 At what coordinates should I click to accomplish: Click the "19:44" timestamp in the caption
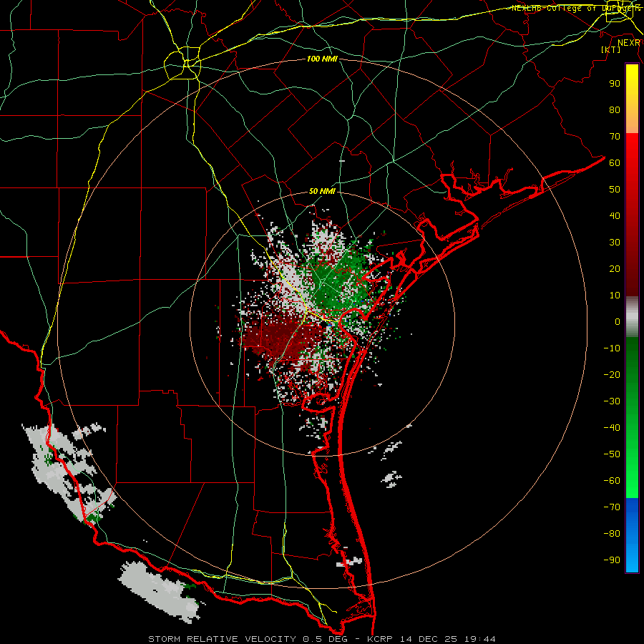[480, 639]
